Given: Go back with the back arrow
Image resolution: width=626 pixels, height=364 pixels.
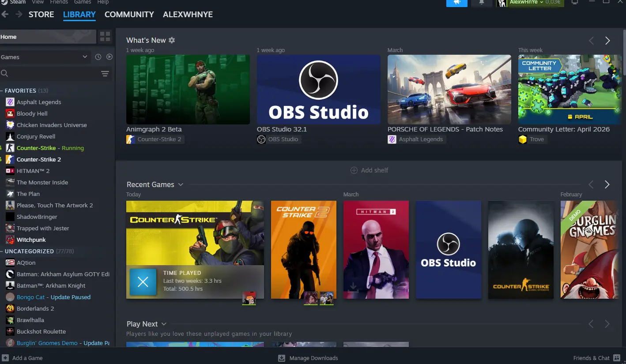Looking at the screenshot, I should 5,15.
